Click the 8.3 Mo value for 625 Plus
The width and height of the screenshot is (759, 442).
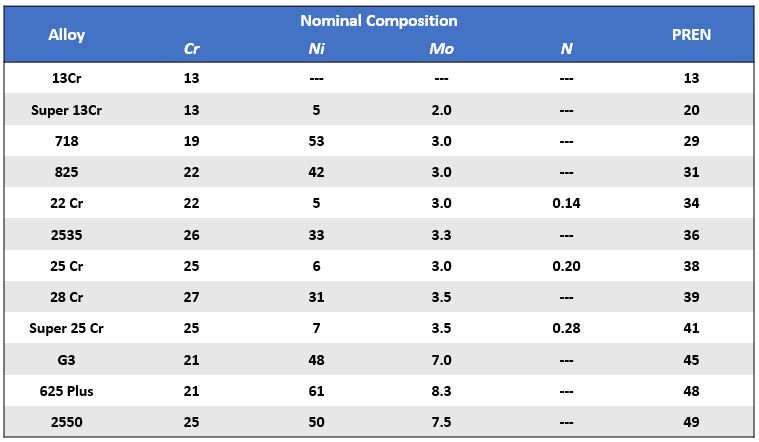click(441, 391)
